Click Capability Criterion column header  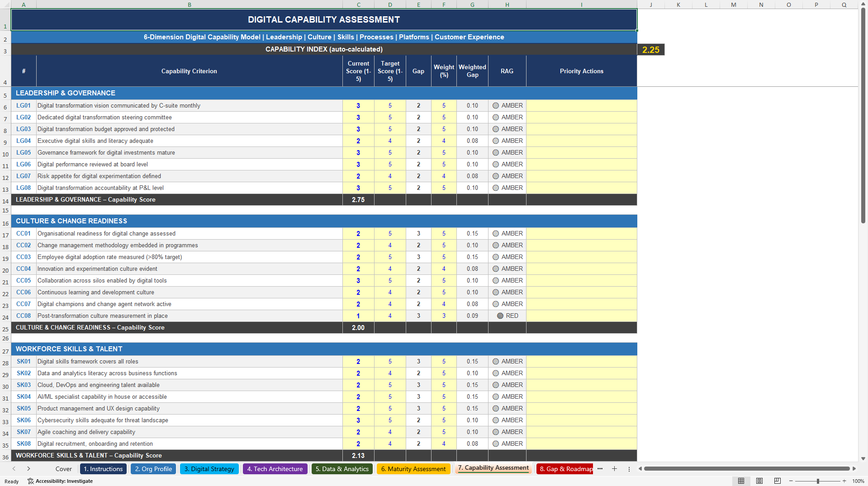coord(190,71)
